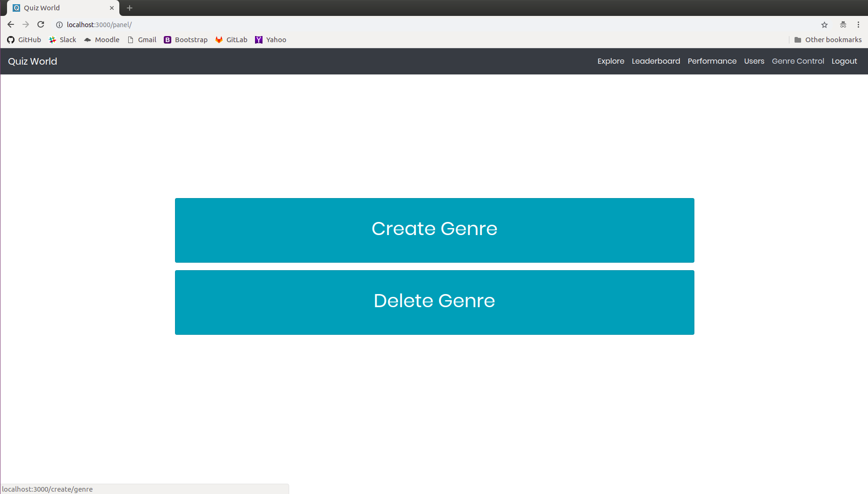The width and height of the screenshot is (868, 494).
Task: Open the Moodle bookmark
Action: click(x=102, y=40)
